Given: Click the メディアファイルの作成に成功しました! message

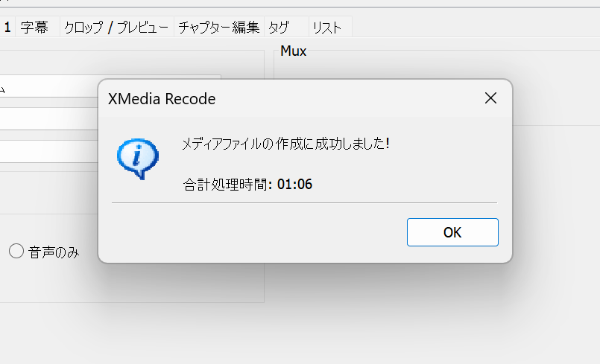Looking at the screenshot, I should [286, 143].
